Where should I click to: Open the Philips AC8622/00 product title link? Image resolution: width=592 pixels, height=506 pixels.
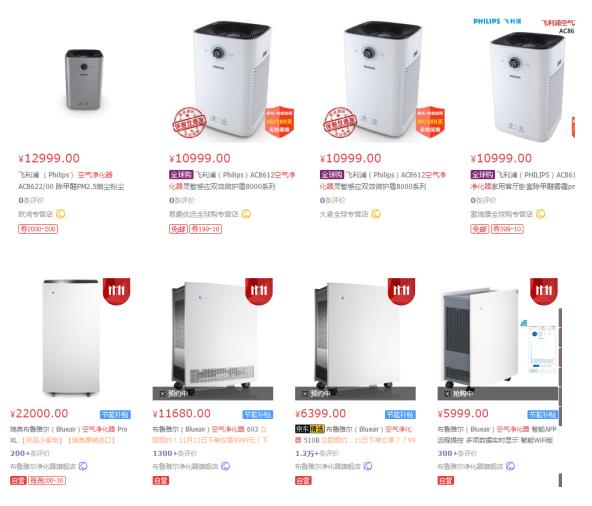(71, 181)
